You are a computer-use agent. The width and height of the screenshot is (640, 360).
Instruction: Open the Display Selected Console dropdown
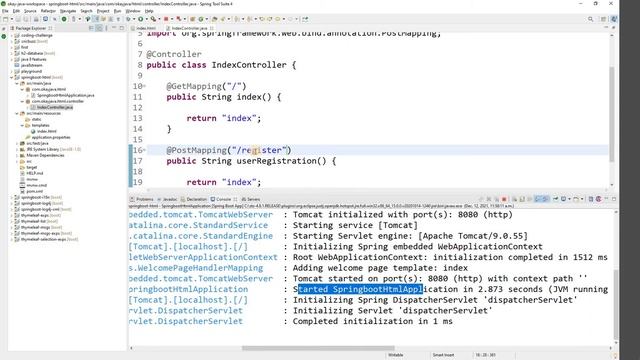pos(569,199)
